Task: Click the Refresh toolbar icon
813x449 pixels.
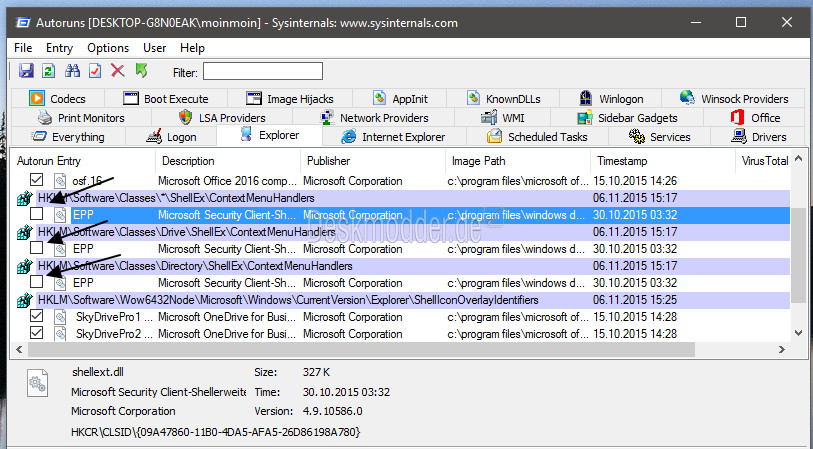Action: tap(49, 71)
